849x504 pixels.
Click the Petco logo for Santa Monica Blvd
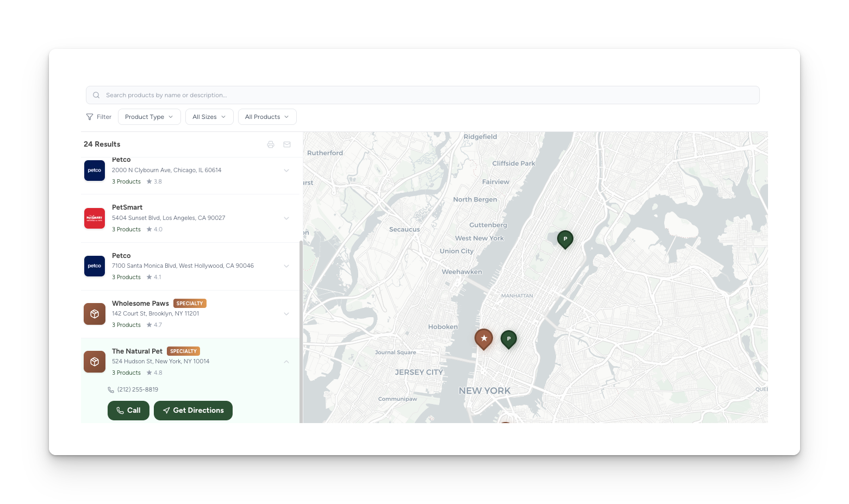95,266
